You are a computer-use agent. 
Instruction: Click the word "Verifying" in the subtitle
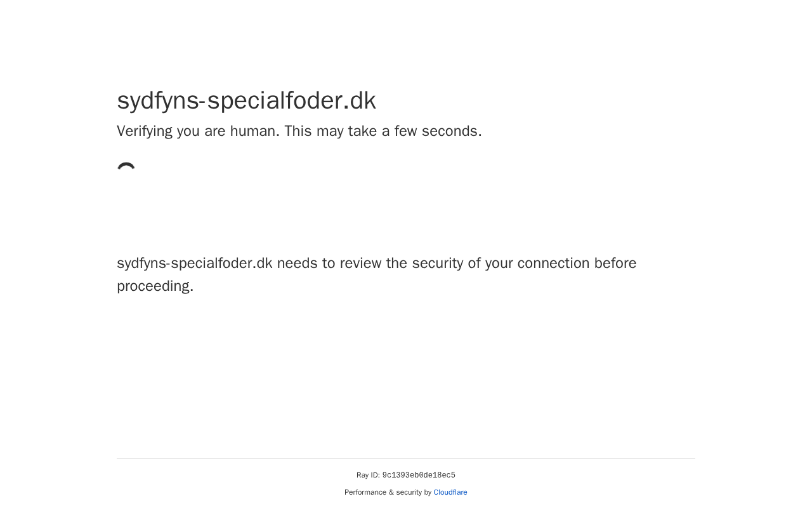pos(145,131)
